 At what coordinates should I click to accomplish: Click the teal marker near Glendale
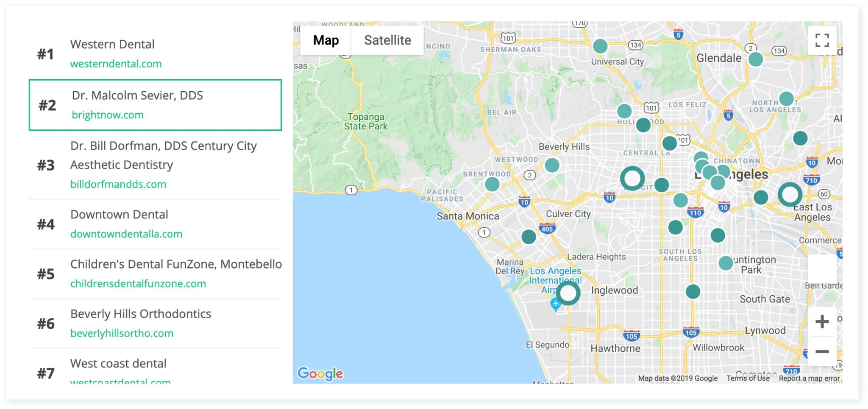pyautogui.click(x=755, y=59)
